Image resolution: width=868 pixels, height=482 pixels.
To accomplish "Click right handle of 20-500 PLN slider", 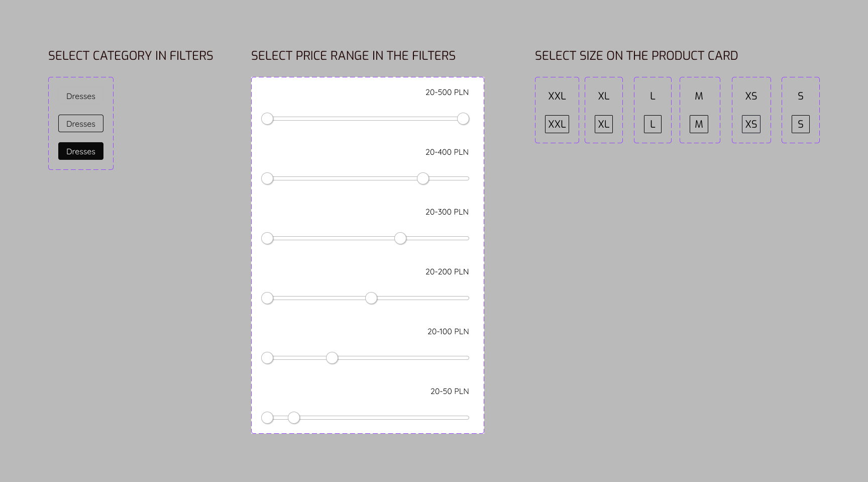I will pos(463,119).
